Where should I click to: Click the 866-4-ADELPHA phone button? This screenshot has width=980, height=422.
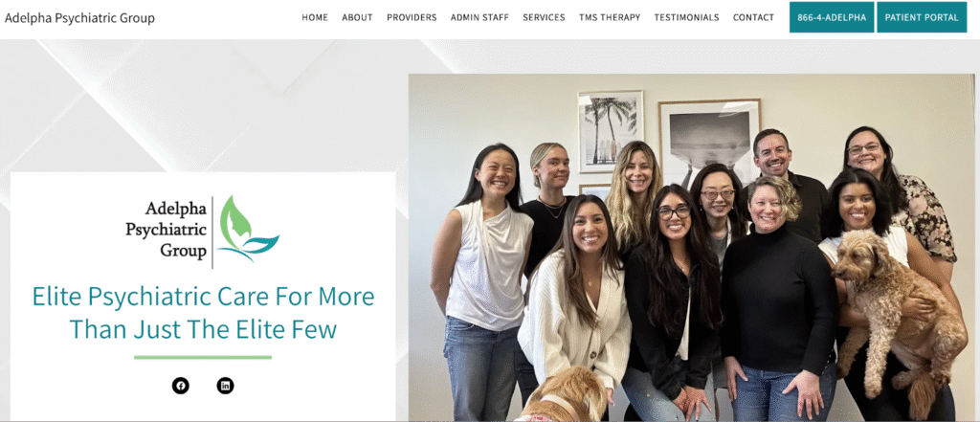tap(832, 17)
